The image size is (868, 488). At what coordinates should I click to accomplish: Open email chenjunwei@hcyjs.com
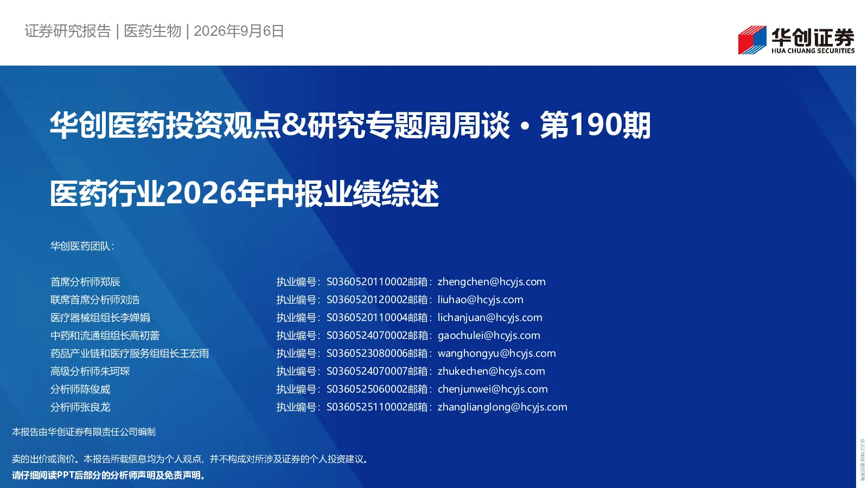pos(493,389)
